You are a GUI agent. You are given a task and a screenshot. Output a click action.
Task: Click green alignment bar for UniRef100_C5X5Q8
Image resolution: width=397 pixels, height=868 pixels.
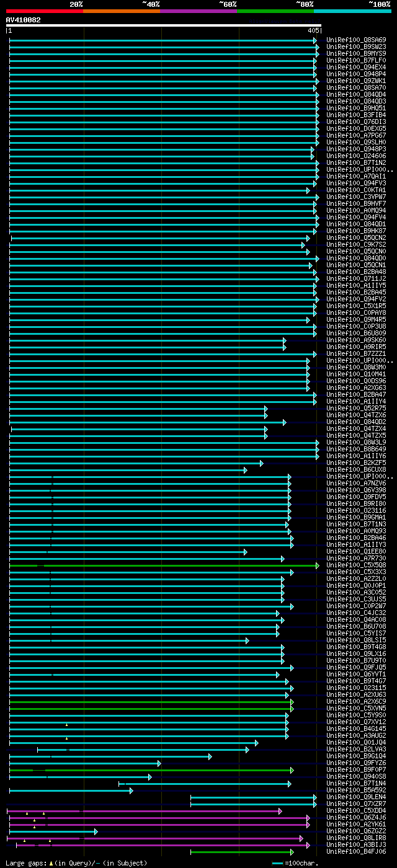[164, 565]
